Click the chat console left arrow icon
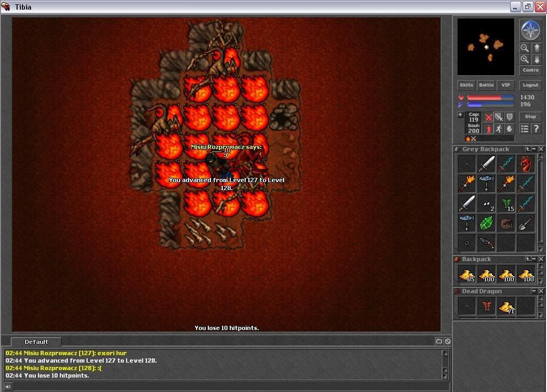Screen dimensions: 547x392 (x=7, y=387)
